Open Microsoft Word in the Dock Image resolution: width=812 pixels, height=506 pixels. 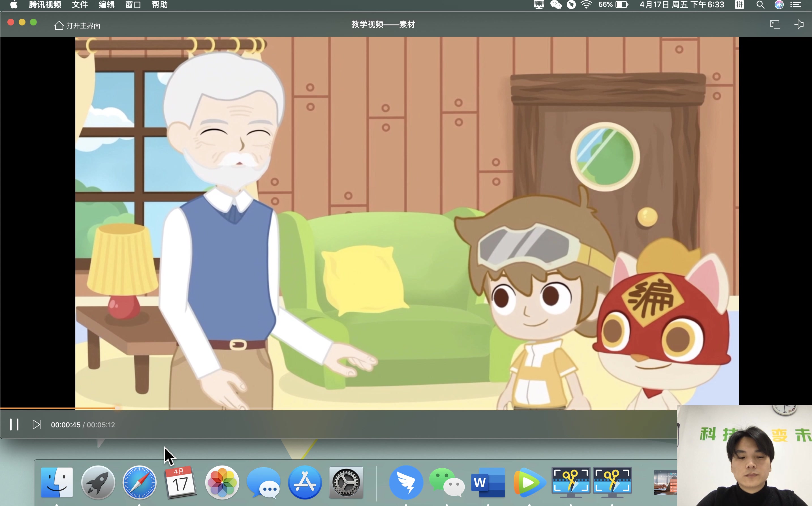tap(488, 483)
